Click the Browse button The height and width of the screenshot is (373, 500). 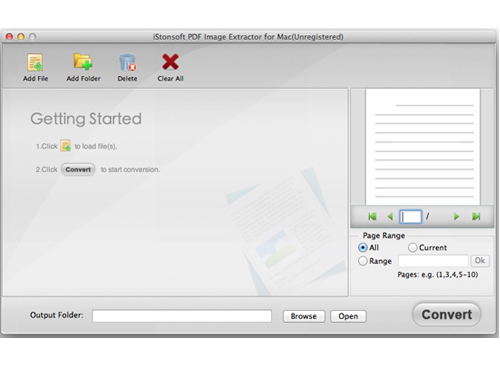point(304,316)
